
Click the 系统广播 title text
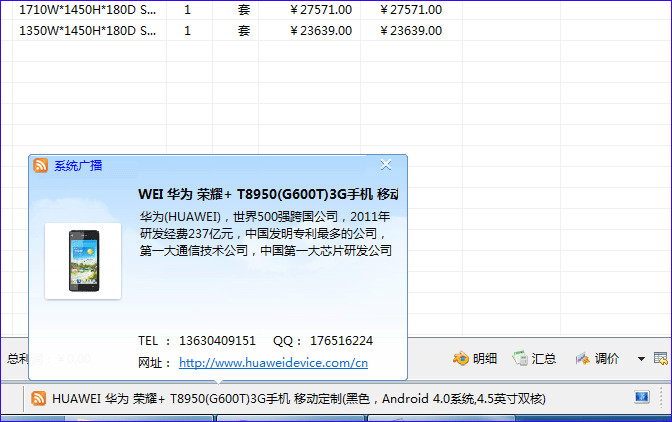click(78, 165)
